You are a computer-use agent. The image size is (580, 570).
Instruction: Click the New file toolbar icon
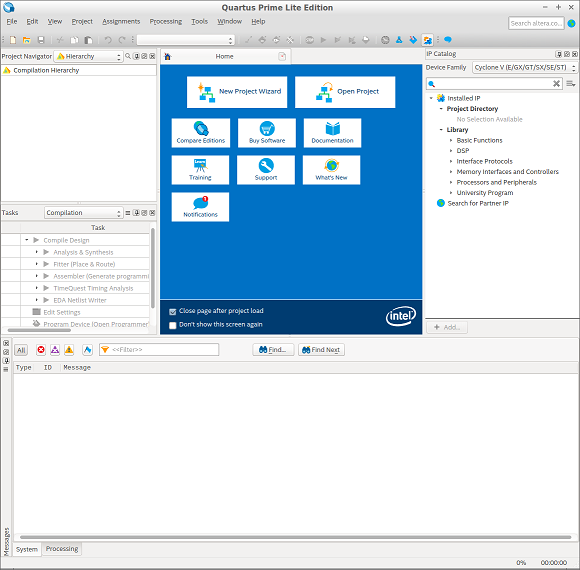13,40
